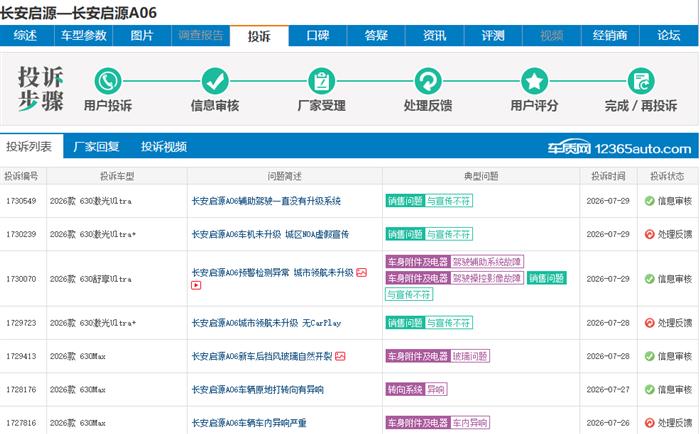
Task: Open complaint 长安启源A06新车后挡风玻璃自然开裂
Action: tap(262, 356)
